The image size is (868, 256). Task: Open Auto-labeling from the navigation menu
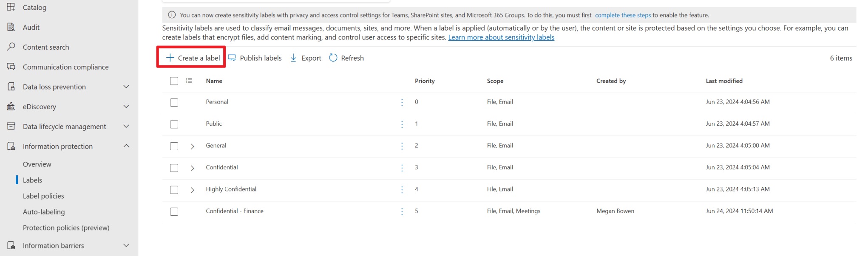point(44,211)
